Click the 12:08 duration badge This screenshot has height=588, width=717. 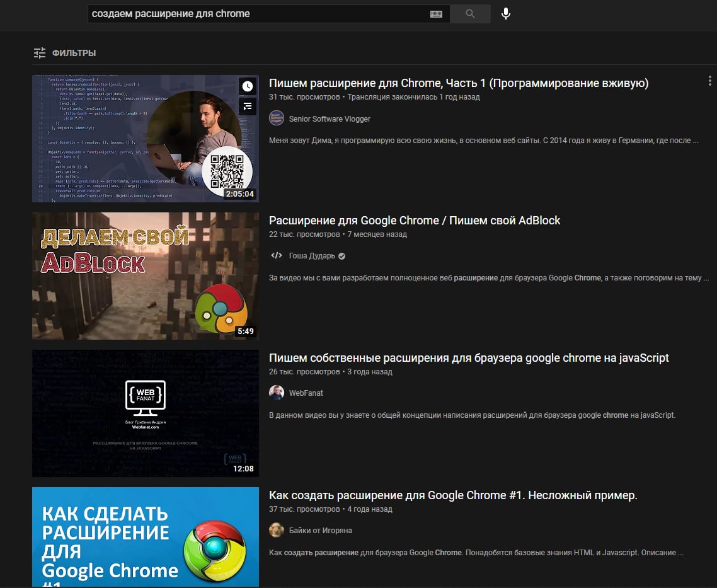[243, 469]
